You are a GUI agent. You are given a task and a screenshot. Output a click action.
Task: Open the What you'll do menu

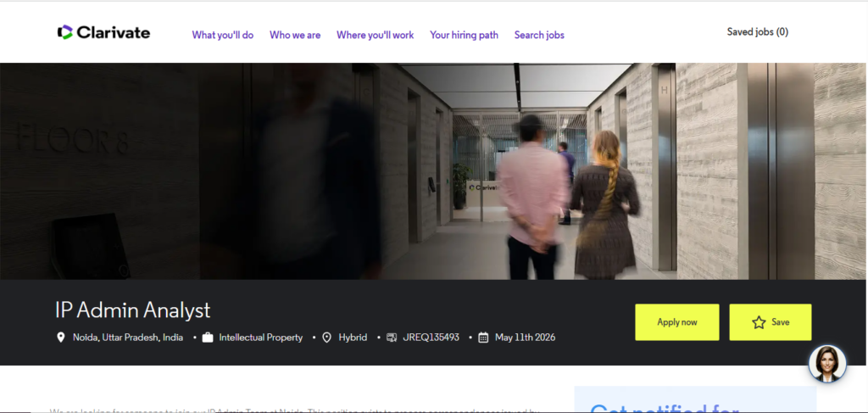(223, 35)
